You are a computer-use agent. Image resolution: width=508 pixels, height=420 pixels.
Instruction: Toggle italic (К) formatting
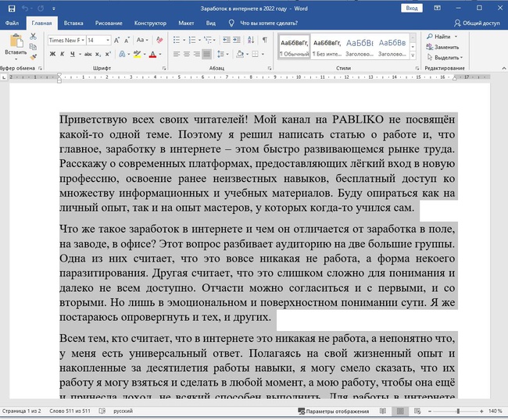63,54
